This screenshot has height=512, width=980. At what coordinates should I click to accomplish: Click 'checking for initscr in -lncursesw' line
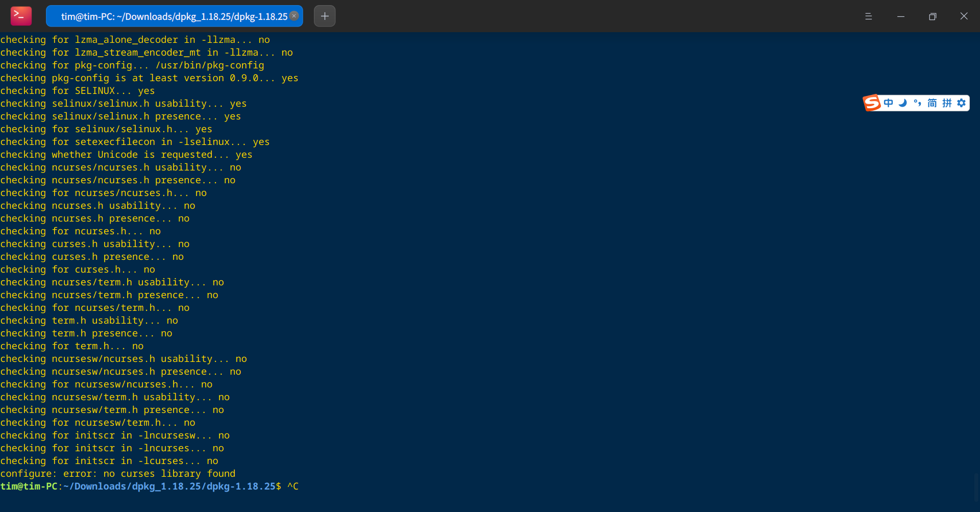[115, 435]
